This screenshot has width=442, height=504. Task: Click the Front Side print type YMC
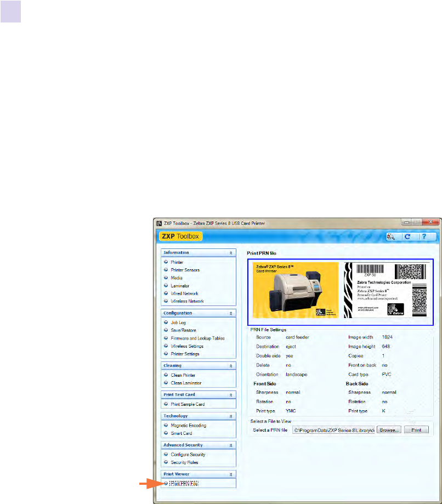[x=291, y=411]
